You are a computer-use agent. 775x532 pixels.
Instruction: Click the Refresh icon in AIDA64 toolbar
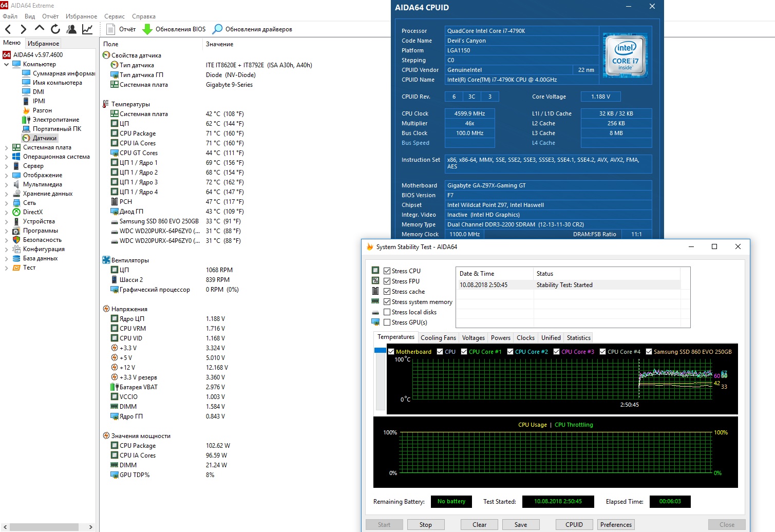[x=55, y=29]
